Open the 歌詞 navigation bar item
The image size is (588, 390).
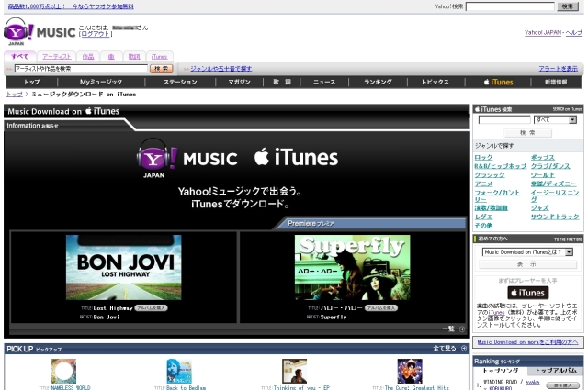click(282, 82)
